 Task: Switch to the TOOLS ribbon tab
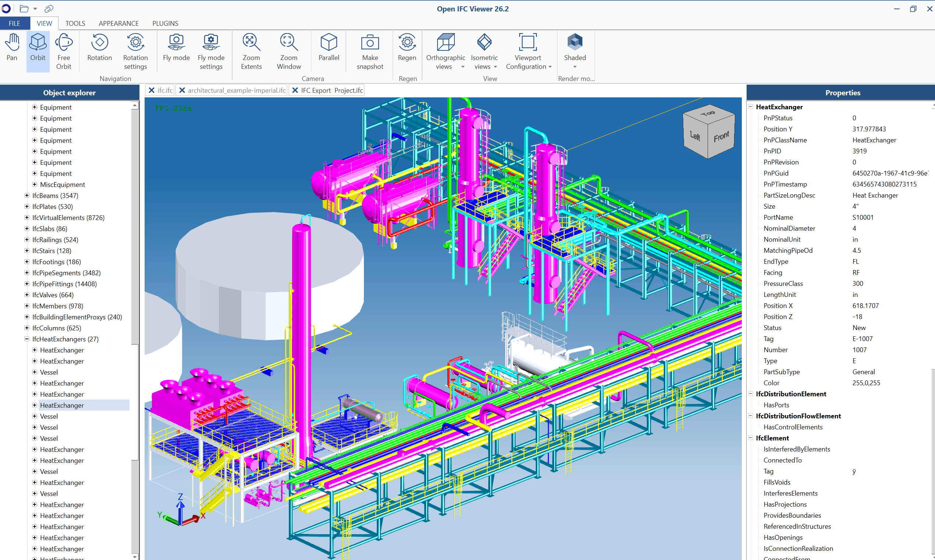click(x=75, y=24)
